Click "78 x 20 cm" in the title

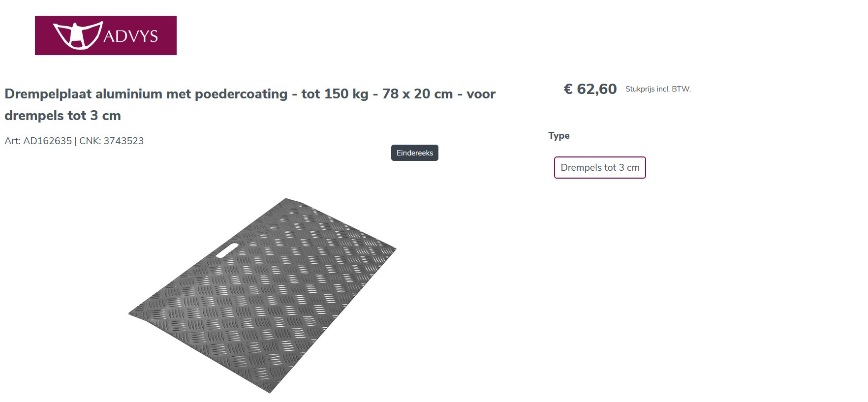[417, 94]
